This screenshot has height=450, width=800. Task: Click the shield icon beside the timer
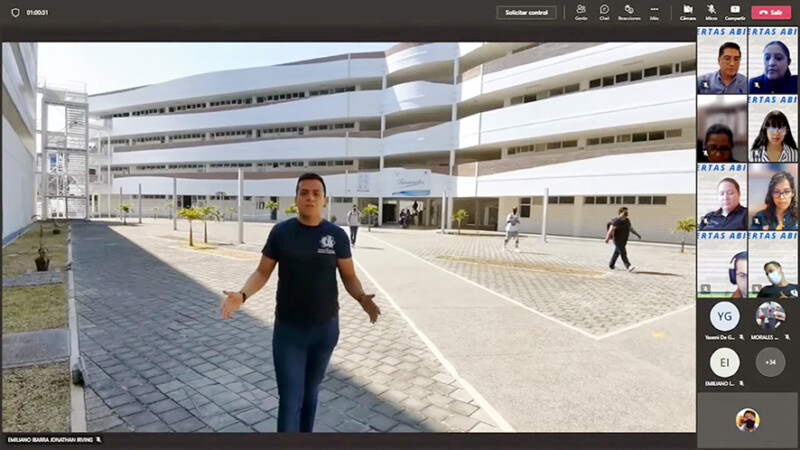tap(14, 12)
